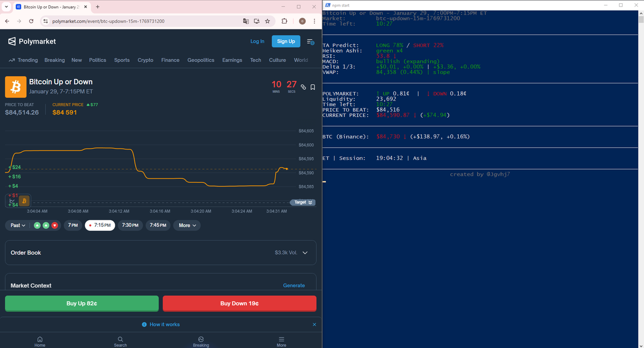
Task: Open the How it works link
Action: [x=160, y=324]
